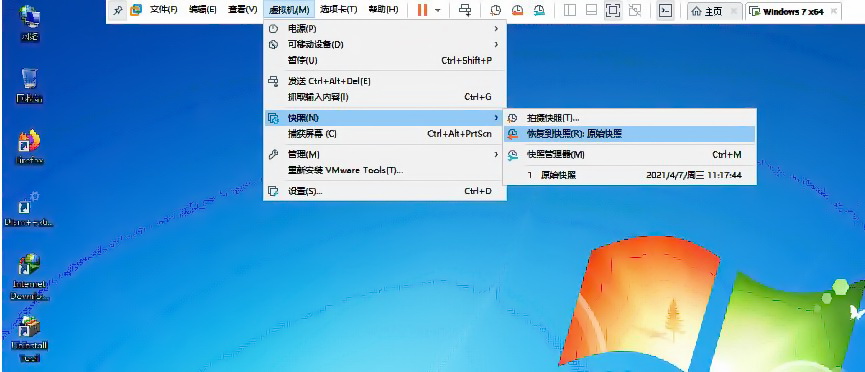Open the dropdown arrow beside pause button
The width and height of the screenshot is (865, 372).
pyautogui.click(x=438, y=10)
